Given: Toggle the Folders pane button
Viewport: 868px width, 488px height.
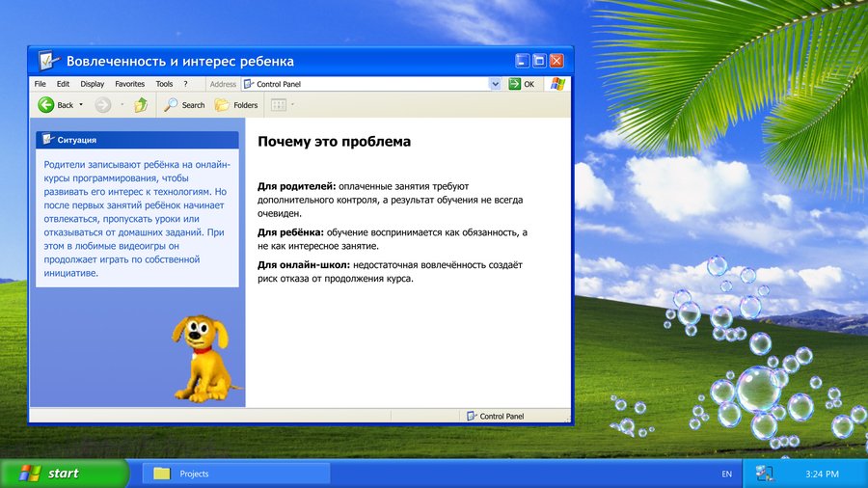Looking at the screenshot, I should 236,104.
